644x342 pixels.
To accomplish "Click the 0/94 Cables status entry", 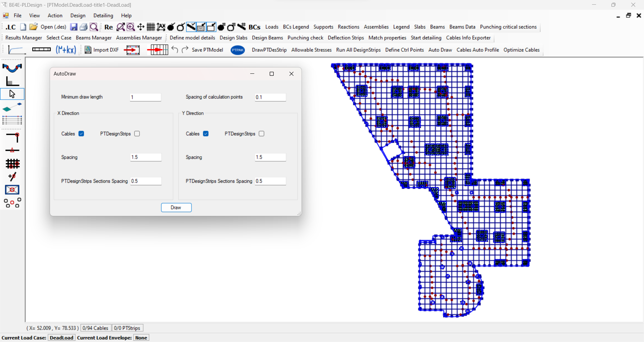I will pyautogui.click(x=96, y=328).
